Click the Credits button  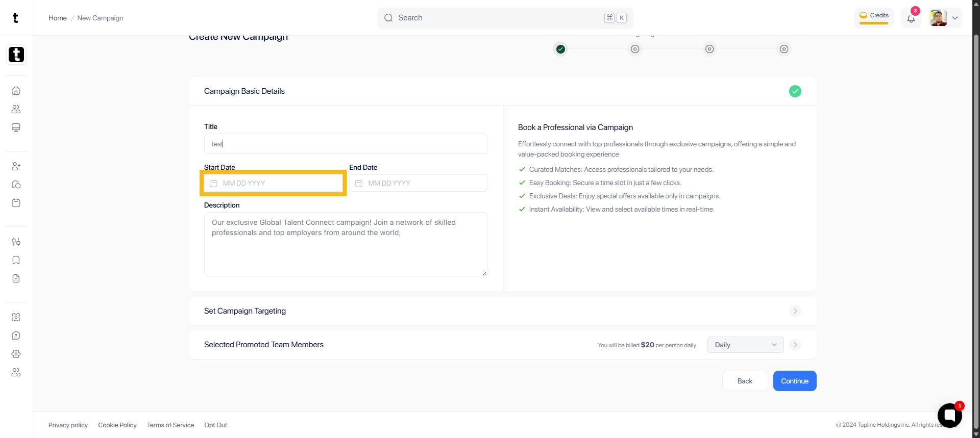pyautogui.click(x=874, y=16)
